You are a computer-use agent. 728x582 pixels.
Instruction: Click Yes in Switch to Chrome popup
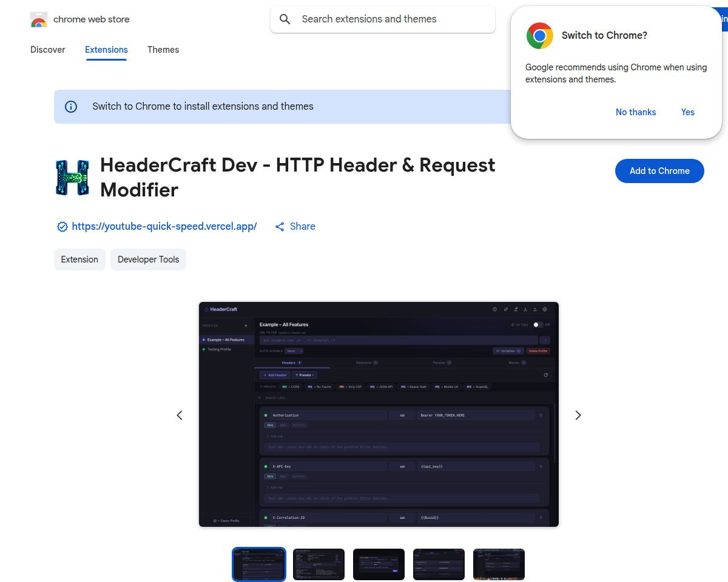(687, 112)
